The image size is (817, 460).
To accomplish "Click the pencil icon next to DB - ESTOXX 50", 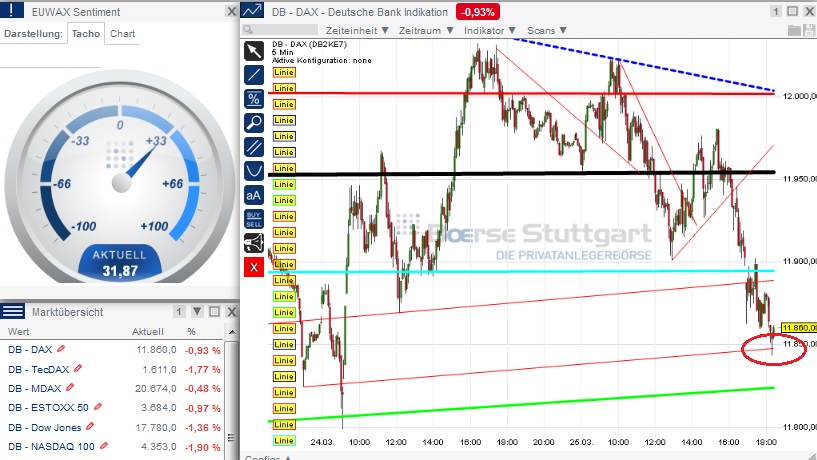I will pyautogui.click(x=97, y=406).
